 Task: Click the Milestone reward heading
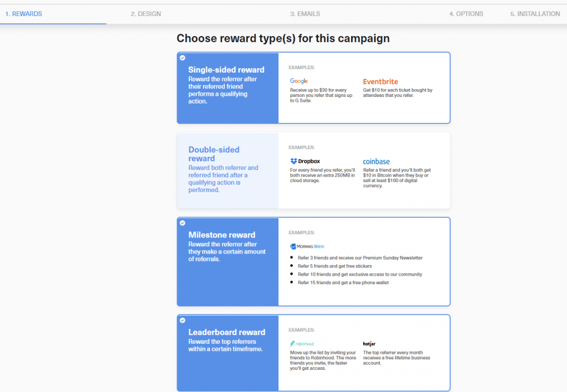pos(221,235)
